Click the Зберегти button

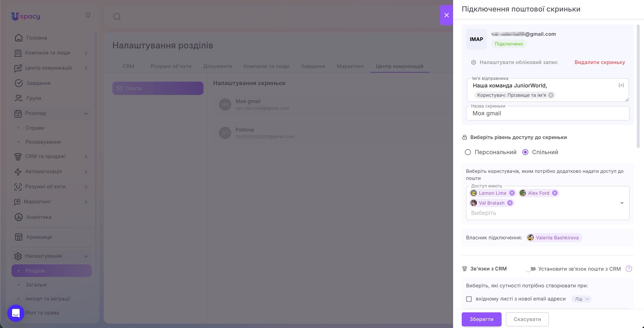pos(482,319)
